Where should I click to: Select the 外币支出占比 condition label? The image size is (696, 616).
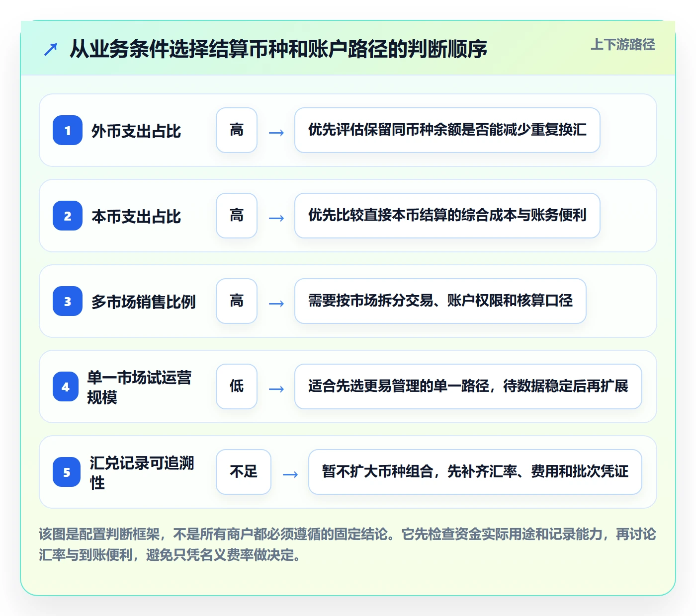136,131
